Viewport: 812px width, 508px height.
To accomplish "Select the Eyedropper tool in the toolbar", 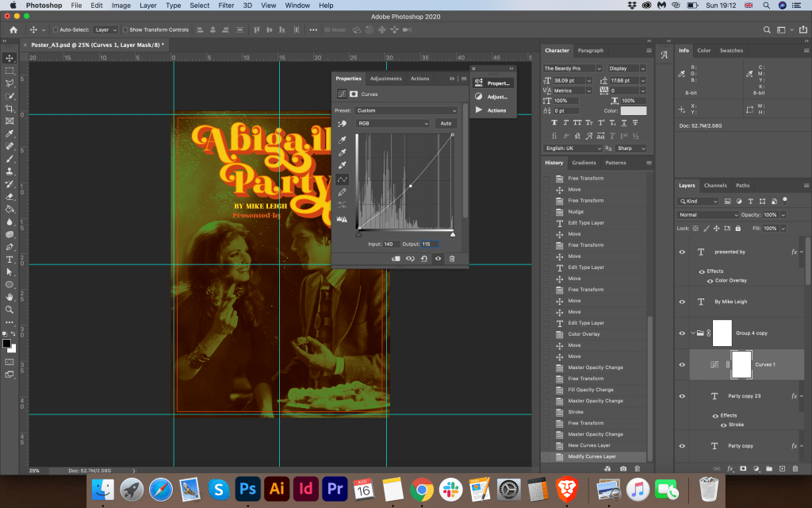I will [10, 133].
